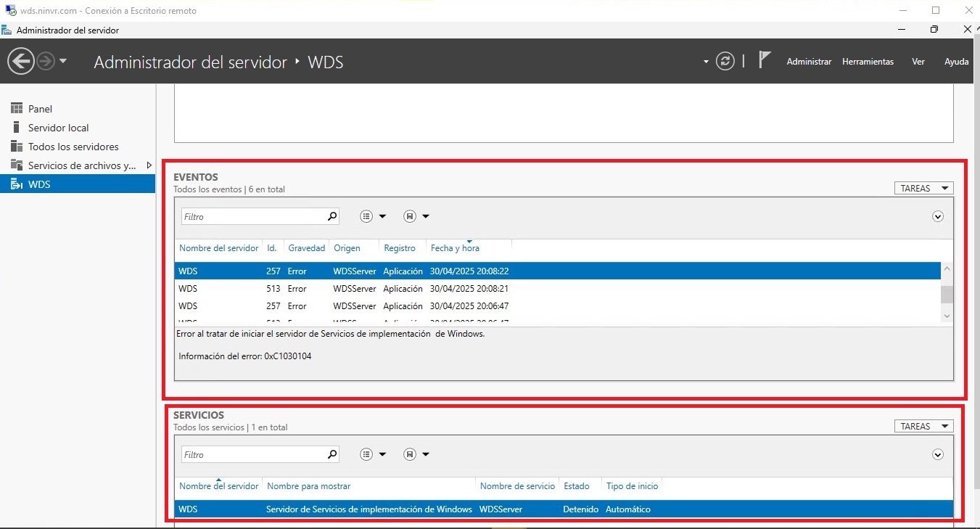Click the events list scroll up arrow
Image resolution: width=980 pixels, height=529 pixels.
(947, 269)
